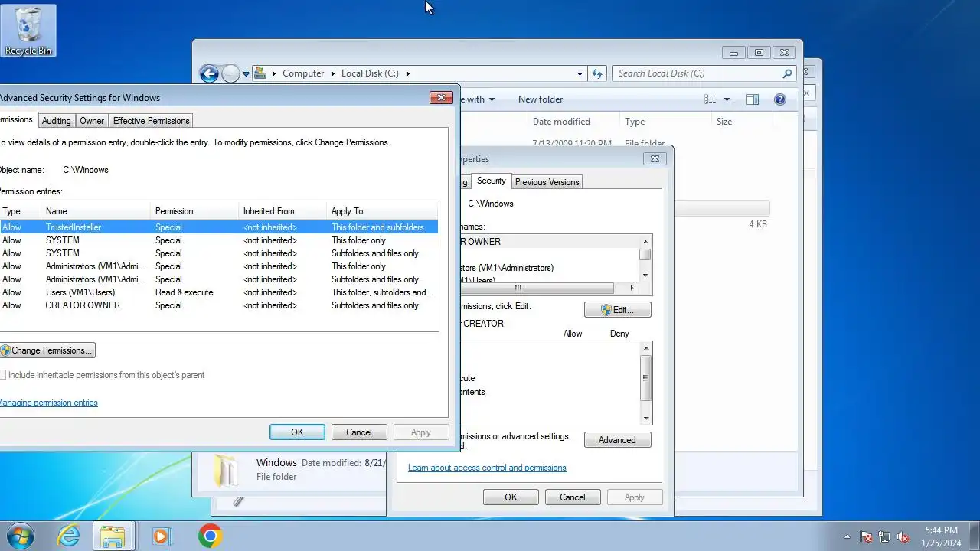This screenshot has height=551, width=980.
Task: Select the CREATOR OWNER permission entry
Action: tap(218, 305)
